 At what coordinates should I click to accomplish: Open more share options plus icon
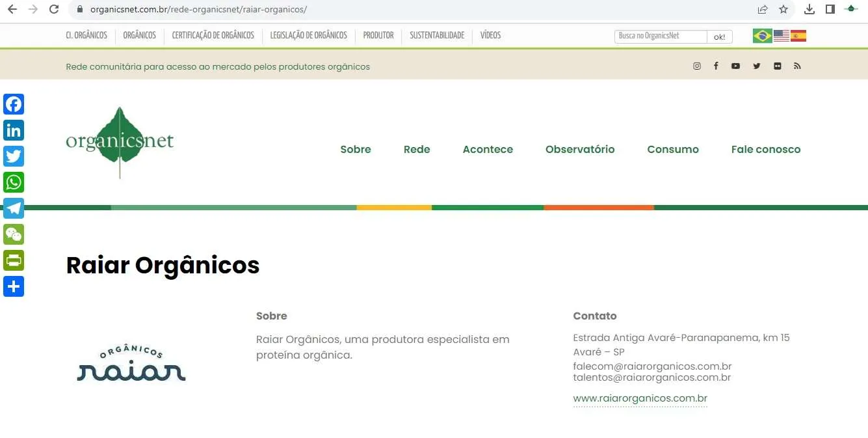tap(14, 286)
